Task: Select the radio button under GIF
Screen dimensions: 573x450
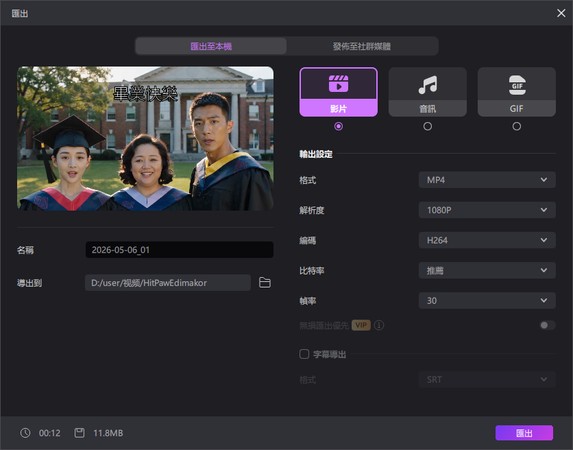Action: click(x=517, y=126)
